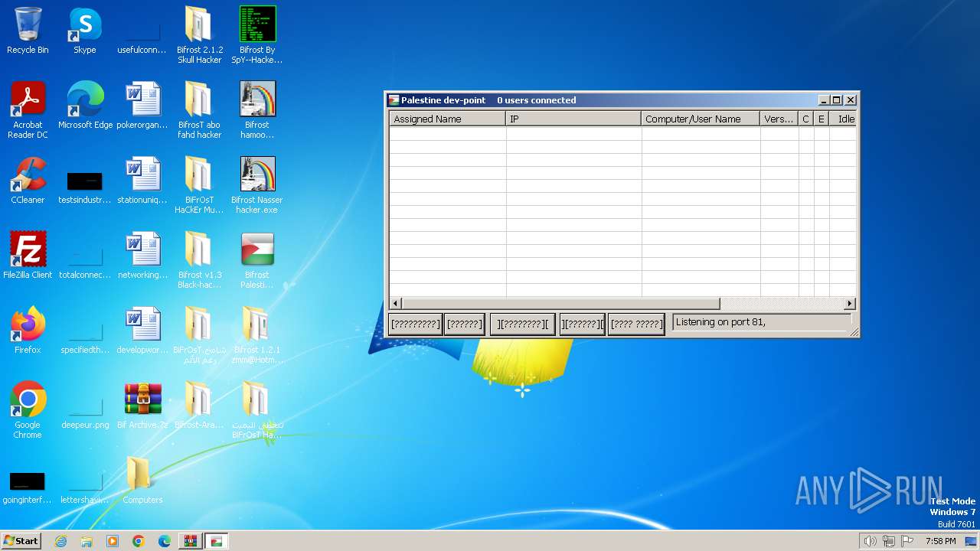Click the ][????????][ reversed-bracket button
This screenshot has height=551, width=980.
point(523,324)
